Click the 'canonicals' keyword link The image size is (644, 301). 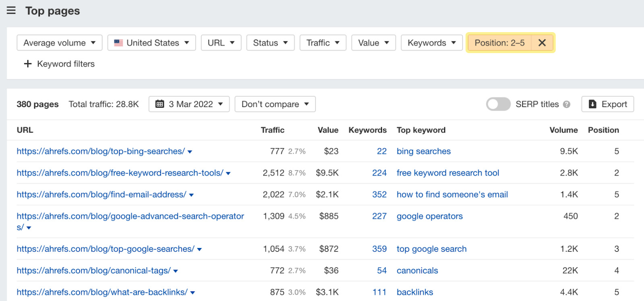[x=417, y=270]
